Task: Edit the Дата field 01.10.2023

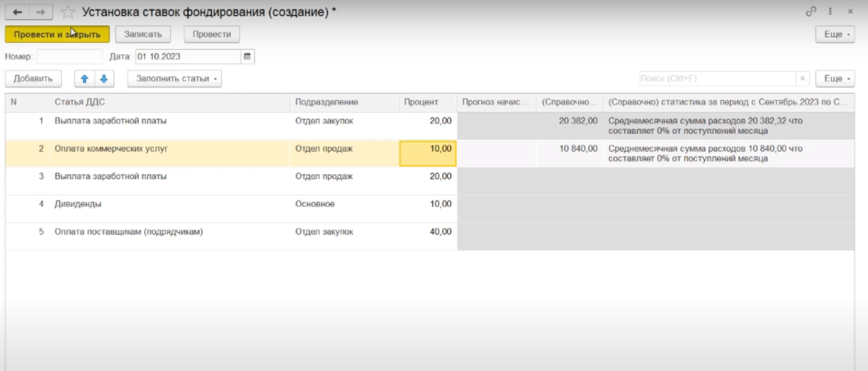Action: click(x=188, y=57)
